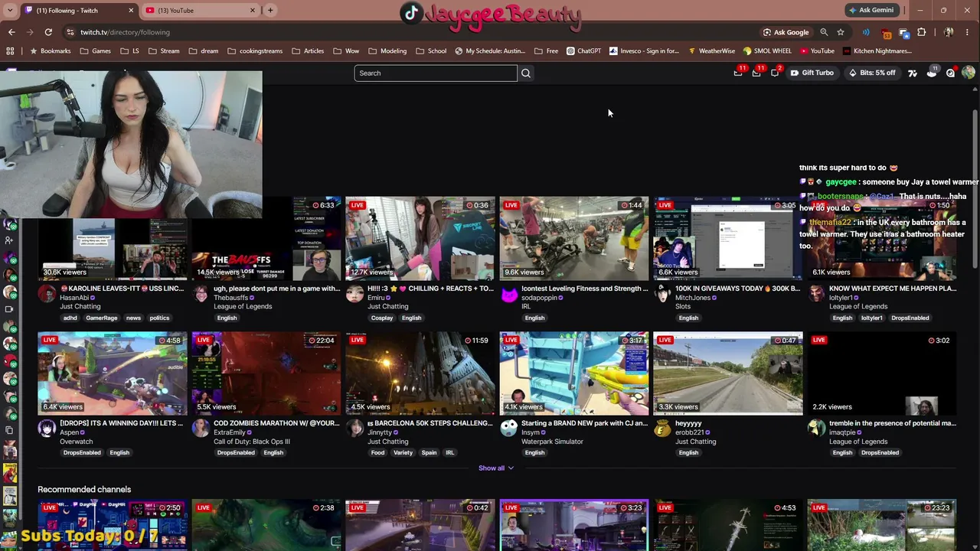Click Aspen's channel avatar
This screenshot has height=551, width=980.
47,429
